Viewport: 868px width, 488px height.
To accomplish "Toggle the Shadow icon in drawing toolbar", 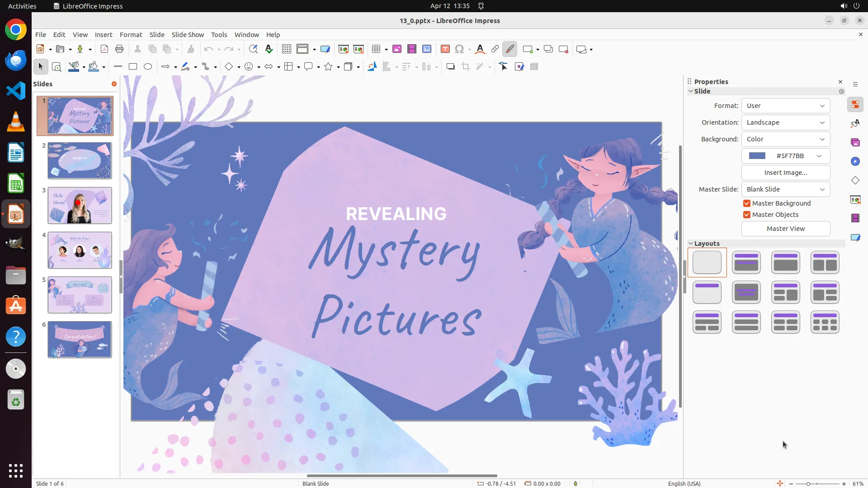I will (450, 67).
